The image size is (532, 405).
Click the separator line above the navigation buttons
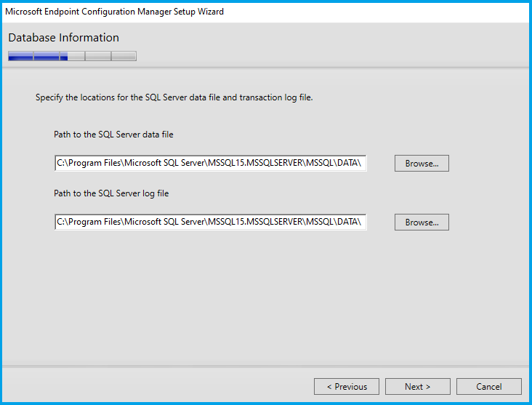pos(266,366)
